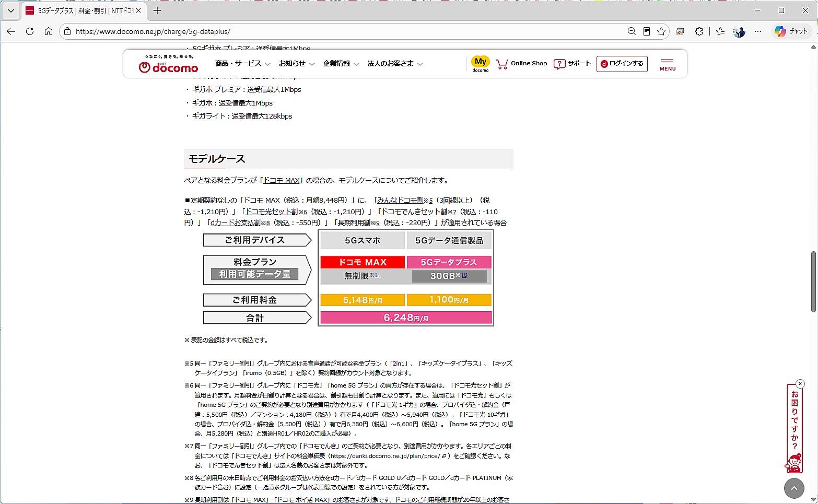Click the 6,248円/月 total amount

[x=406, y=318]
